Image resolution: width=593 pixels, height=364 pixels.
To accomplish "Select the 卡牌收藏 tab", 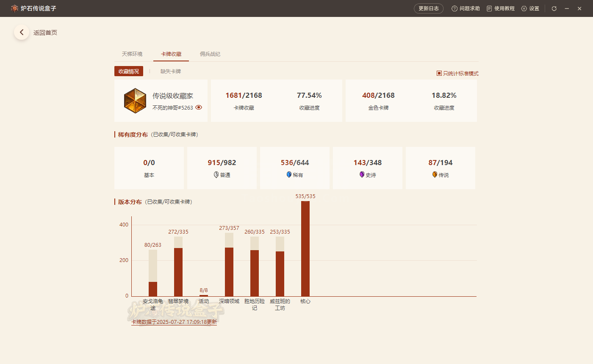I will (x=171, y=54).
